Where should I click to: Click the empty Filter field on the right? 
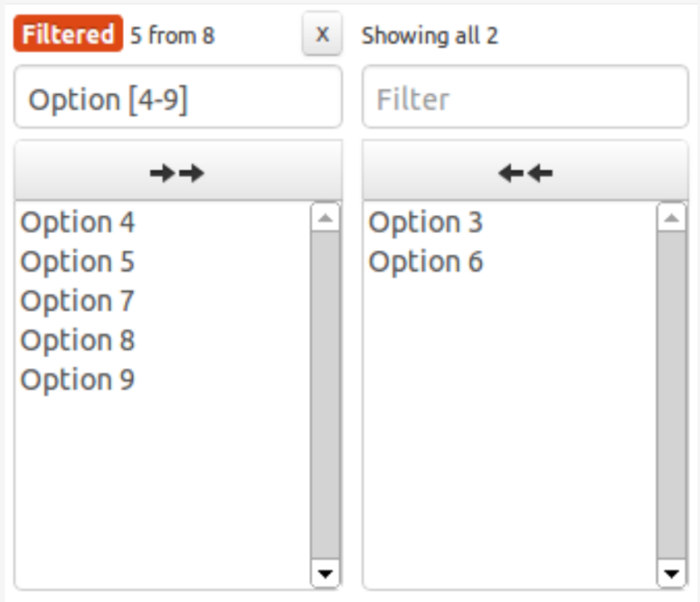pos(525,97)
